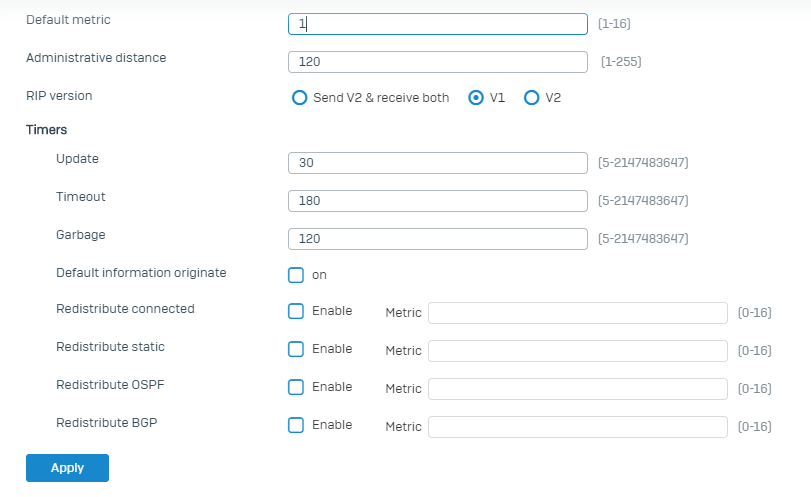Screen dimensions: 811x497
Task: Enable Default information originate checkbox
Action: (x=296, y=275)
